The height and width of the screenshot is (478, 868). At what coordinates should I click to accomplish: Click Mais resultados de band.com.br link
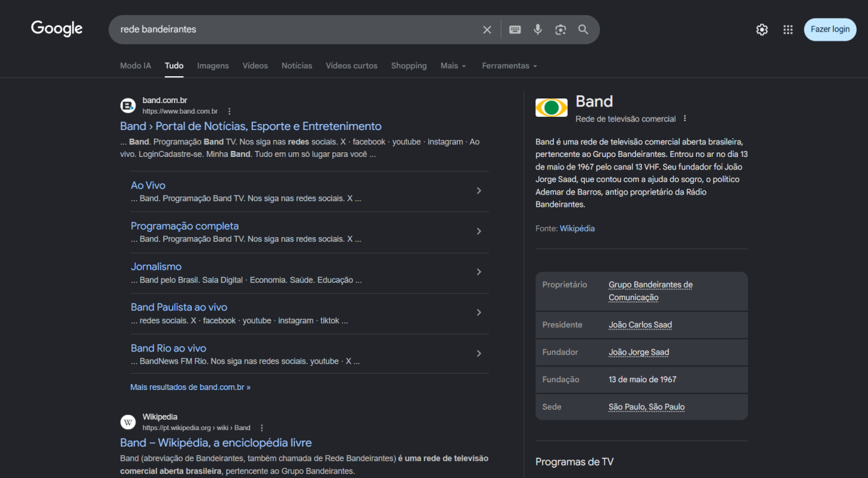(x=190, y=387)
